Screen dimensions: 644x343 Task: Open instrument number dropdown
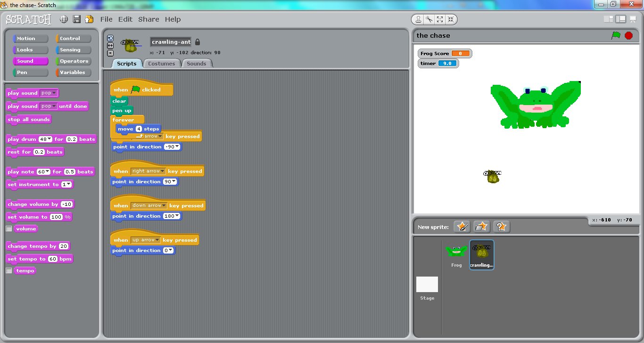point(66,185)
